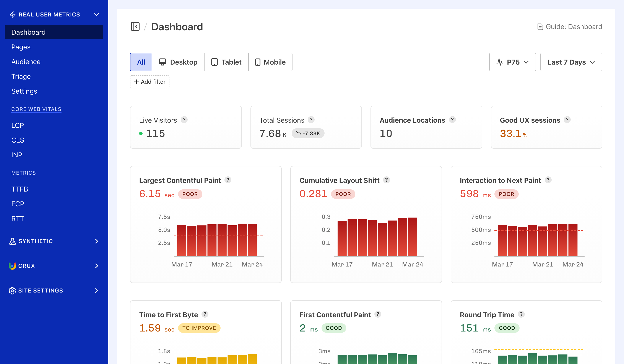Select the Desktop device filter icon
The width and height of the screenshot is (624, 364).
pyautogui.click(x=163, y=62)
